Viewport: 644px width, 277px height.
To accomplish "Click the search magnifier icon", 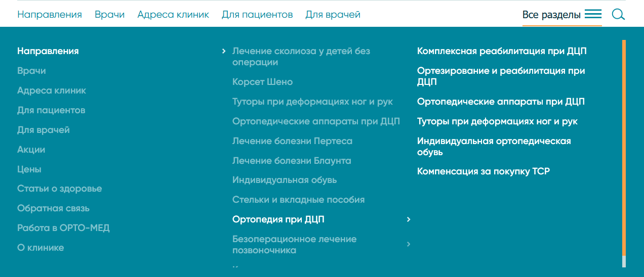I will click(x=618, y=15).
